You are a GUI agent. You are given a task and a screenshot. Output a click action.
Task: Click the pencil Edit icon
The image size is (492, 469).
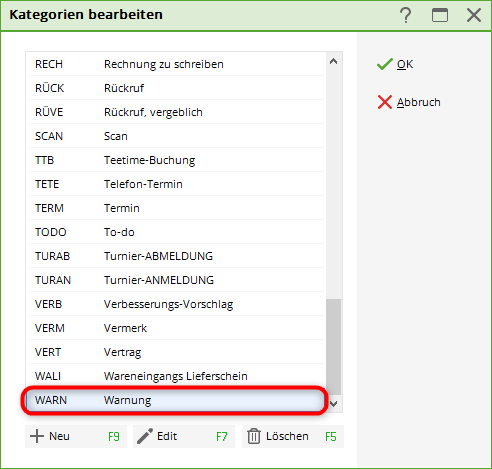pyautogui.click(x=145, y=436)
